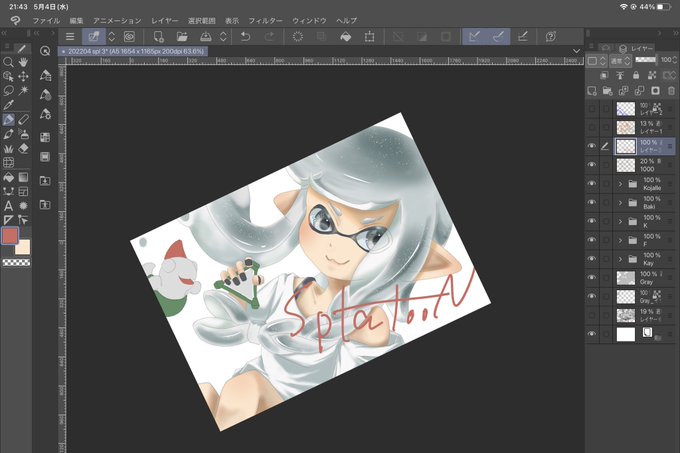Screen dimensions: 680x453
Task: Open the ウィンドウ menu
Action: coord(309,20)
